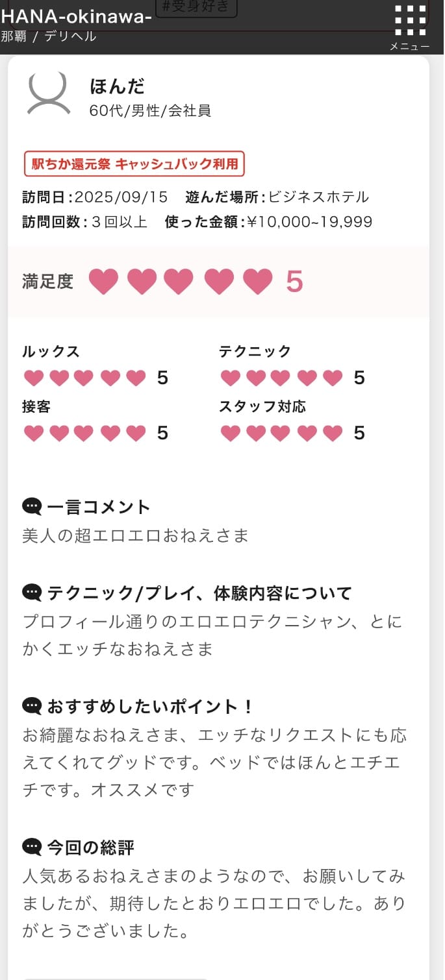
Task: Click the 一言コメント speech bubble icon
Action: point(32,506)
